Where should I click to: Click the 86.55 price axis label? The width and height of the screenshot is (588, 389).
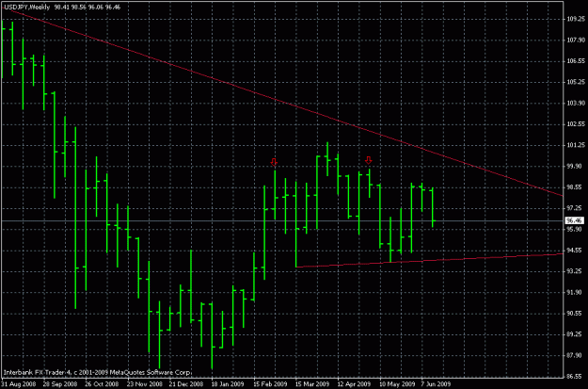point(577,376)
